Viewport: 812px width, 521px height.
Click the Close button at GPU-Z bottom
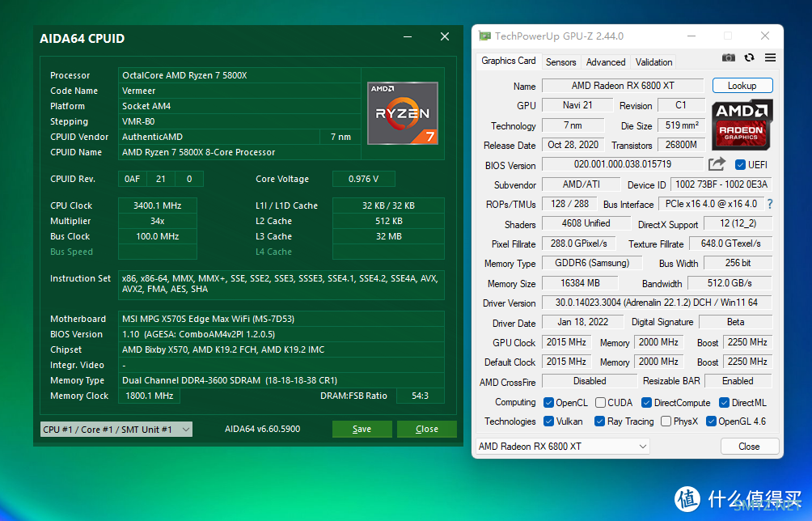(x=750, y=447)
